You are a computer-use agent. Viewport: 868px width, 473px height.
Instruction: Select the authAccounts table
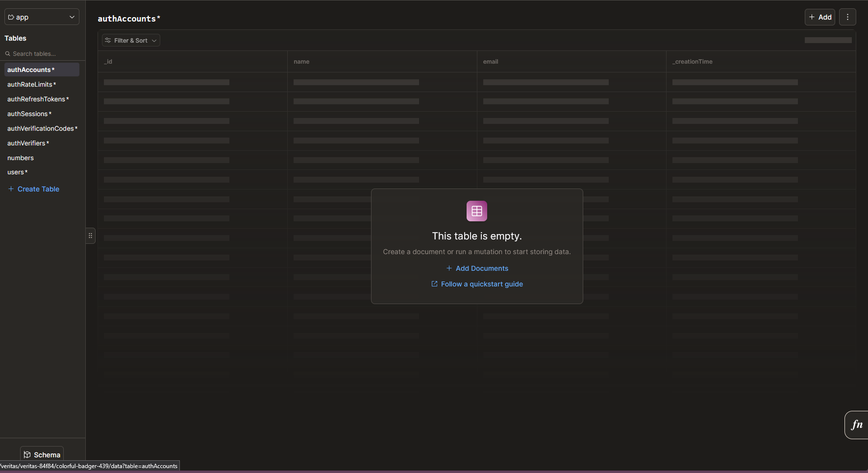(42, 70)
